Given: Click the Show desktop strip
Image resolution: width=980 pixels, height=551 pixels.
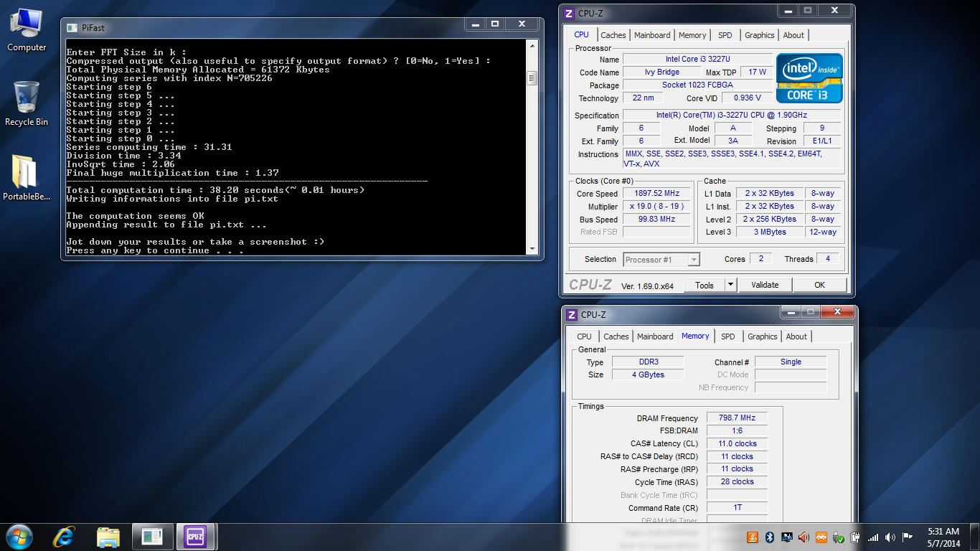Looking at the screenshot, I should (x=975, y=537).
